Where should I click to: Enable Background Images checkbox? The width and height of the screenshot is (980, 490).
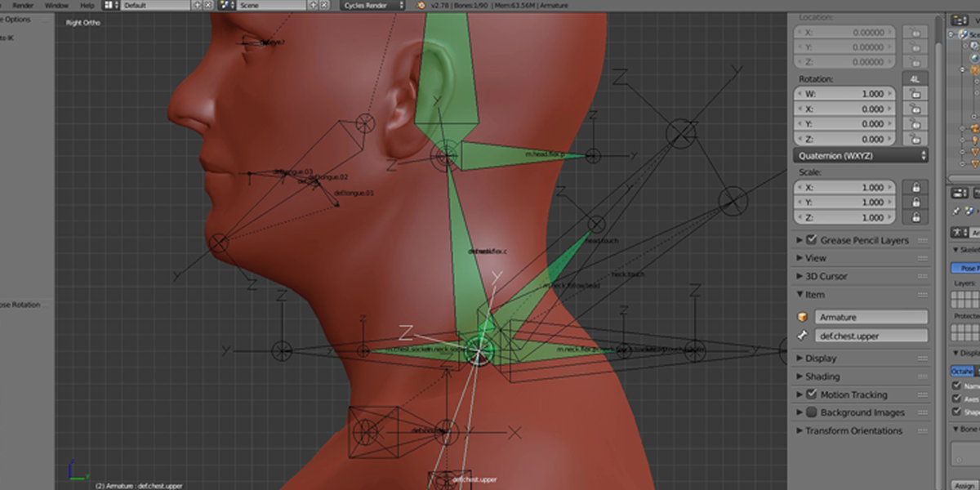click(x=812, y=412)
